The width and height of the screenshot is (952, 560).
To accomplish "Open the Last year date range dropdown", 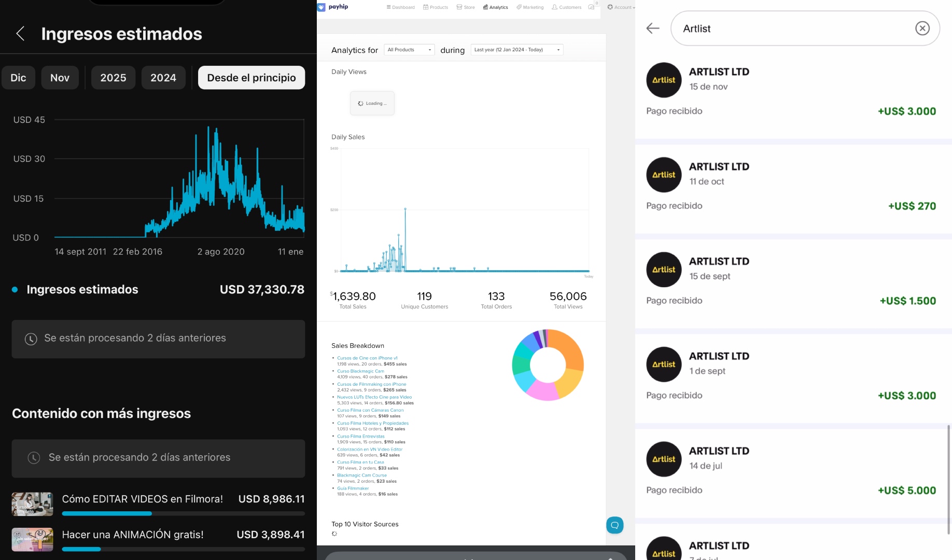I will [x=516, y=50].
